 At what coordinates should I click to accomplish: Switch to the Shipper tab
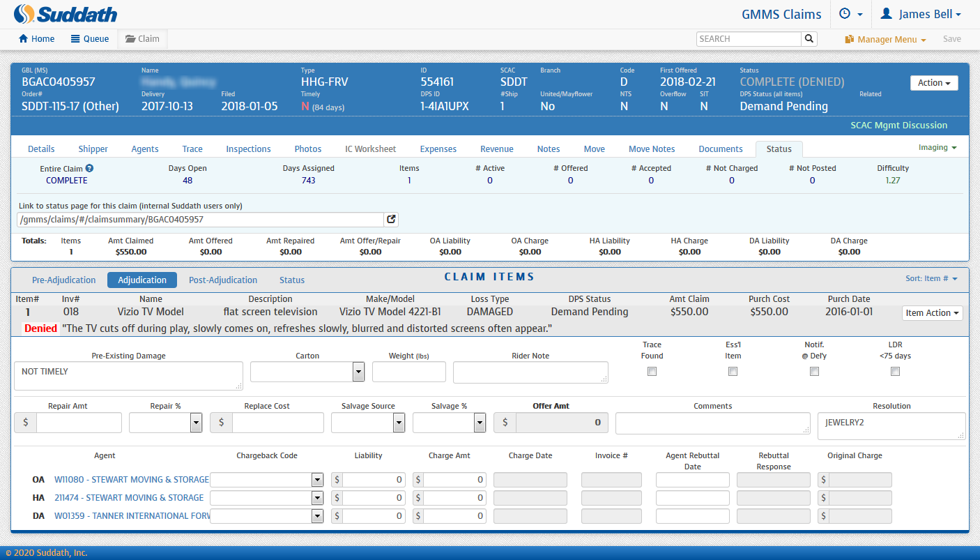point(93,149)
